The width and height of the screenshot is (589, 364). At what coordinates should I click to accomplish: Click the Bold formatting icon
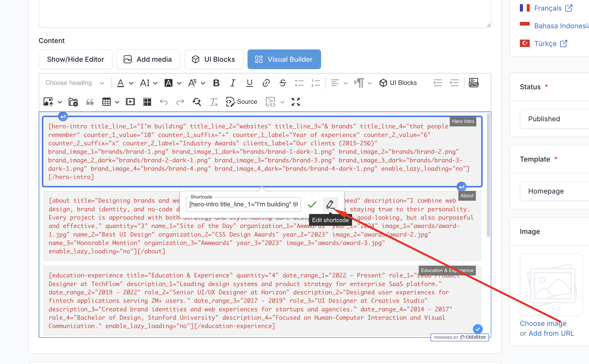coord(216,83)
